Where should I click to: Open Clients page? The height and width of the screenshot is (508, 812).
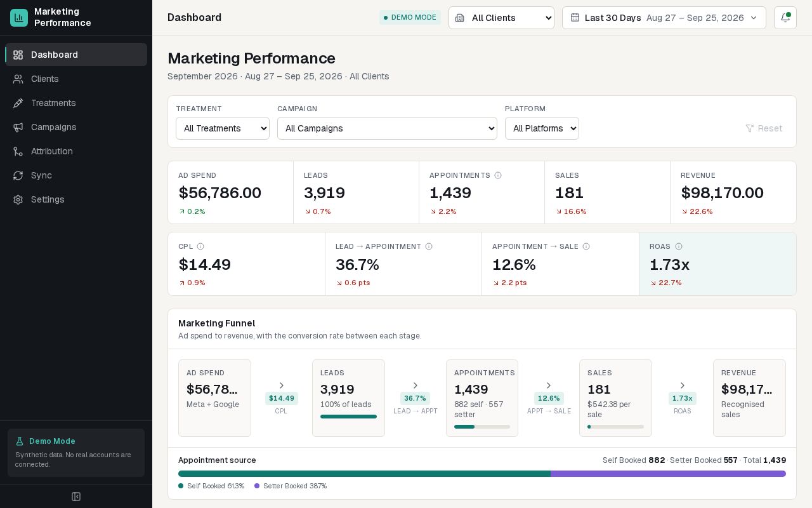point(76,79)
